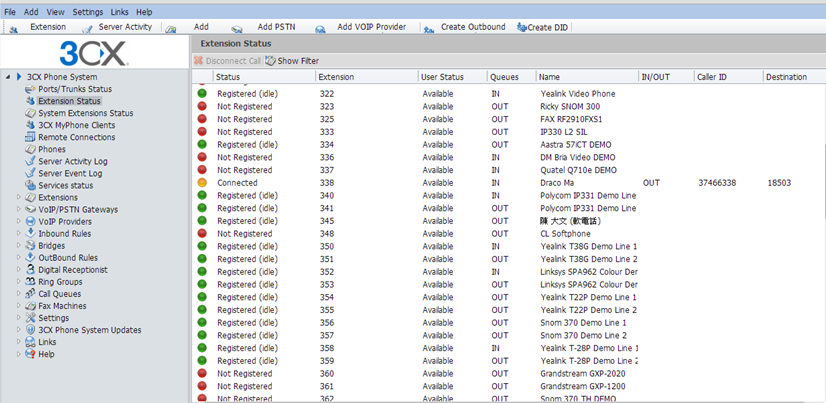Image resolution: width=826 pixels, height=403 pixels.
Task: Click the 3CX Phone System Updates icon
Action: click(x=30, y=330)
